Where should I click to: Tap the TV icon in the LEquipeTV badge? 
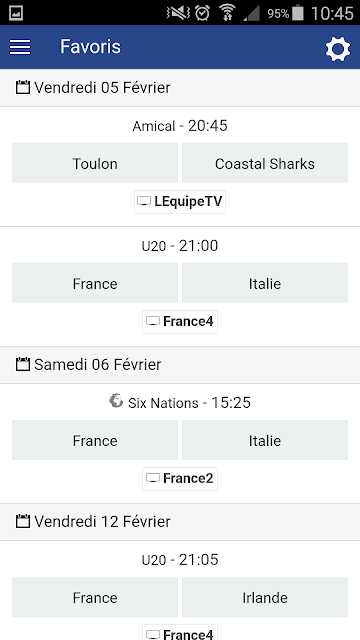(144, 201)
